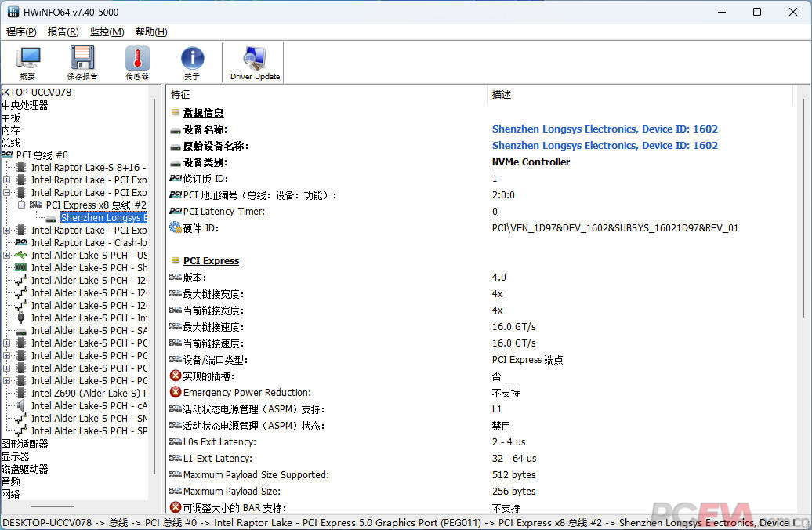This screenshot has width=812, height=530.
Task: Select 磁盘驱动器 in the tree
Action: [25, 469]
